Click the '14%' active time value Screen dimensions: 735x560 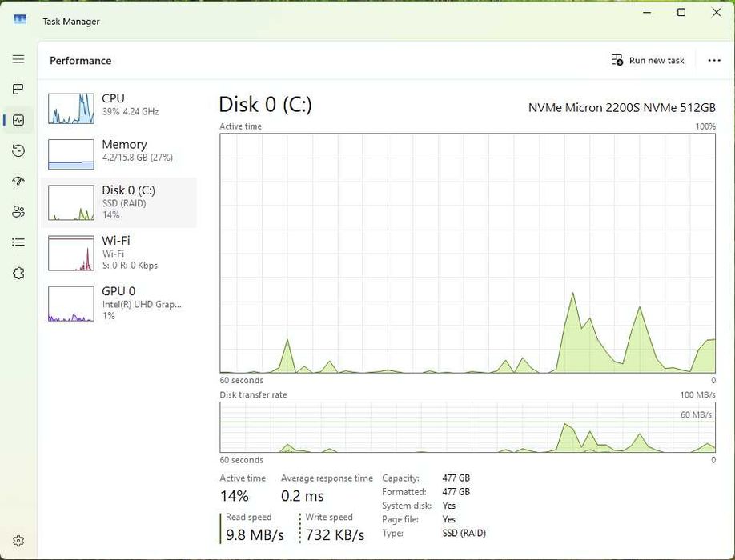pyautogui.click(x=235, y=496)
